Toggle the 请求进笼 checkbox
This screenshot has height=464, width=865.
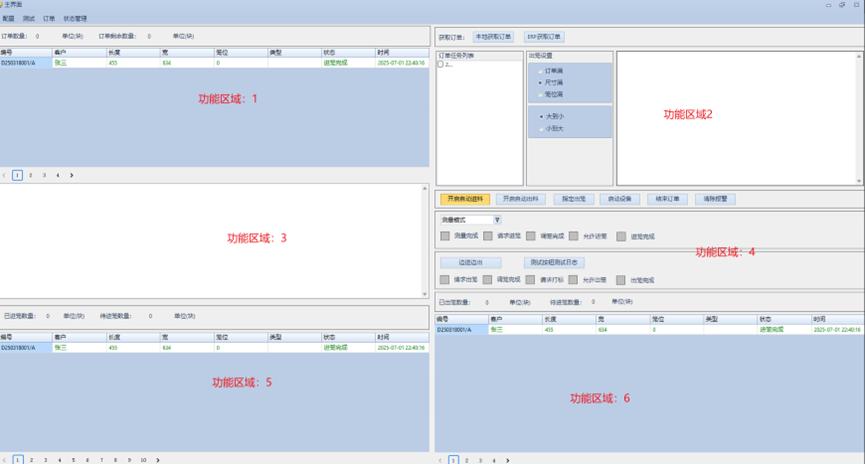point(488,236)
